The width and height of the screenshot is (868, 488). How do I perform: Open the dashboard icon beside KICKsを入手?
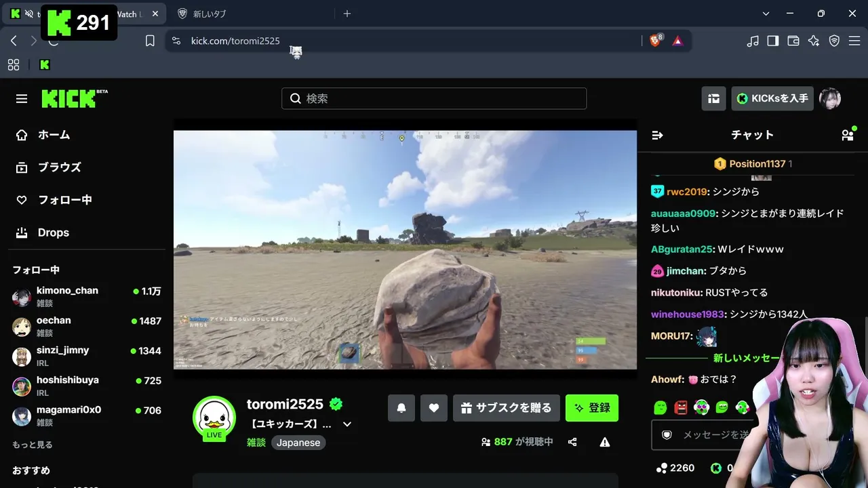coord(713,99)
